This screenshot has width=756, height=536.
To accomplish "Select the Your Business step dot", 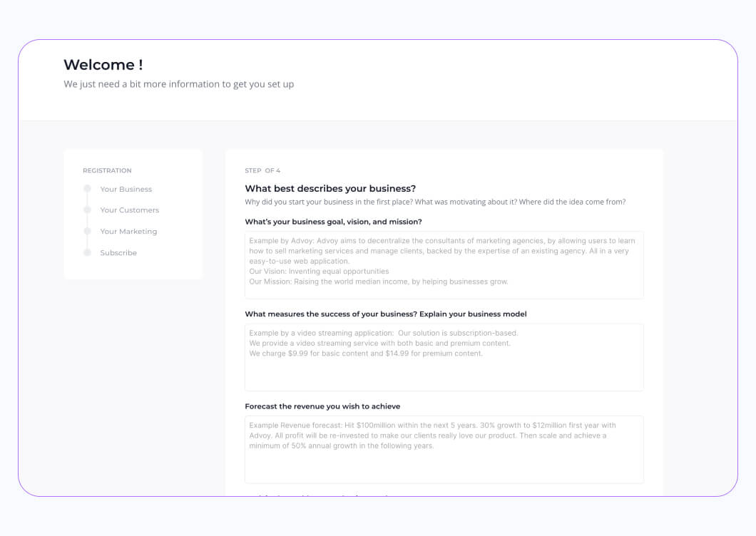I will pos(87,188).
